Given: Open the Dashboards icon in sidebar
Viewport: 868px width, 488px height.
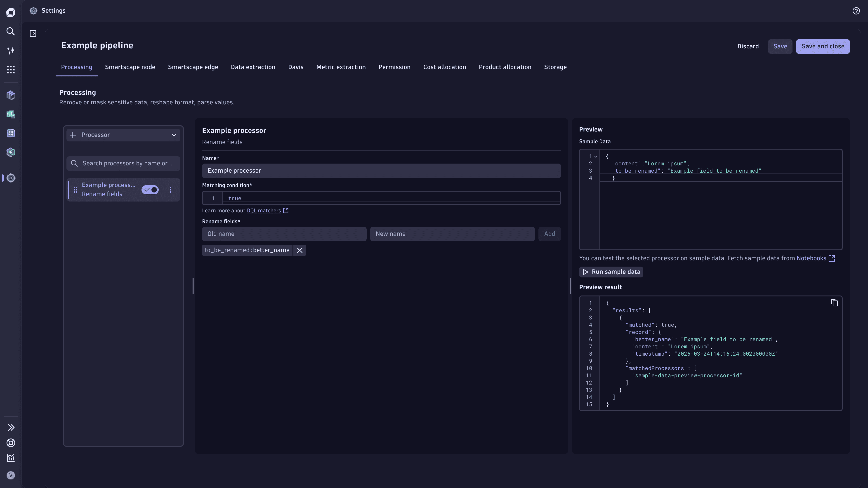Looking at the screenshot, I should [10, 114].
